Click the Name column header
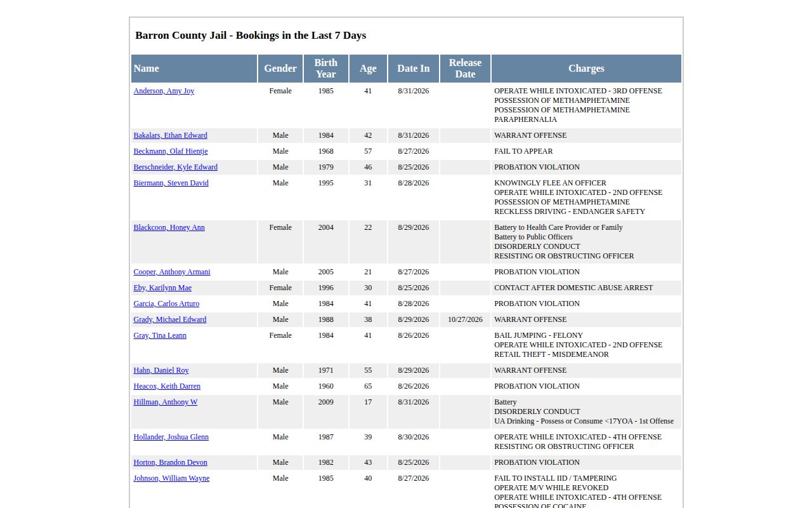 (194, 69)
